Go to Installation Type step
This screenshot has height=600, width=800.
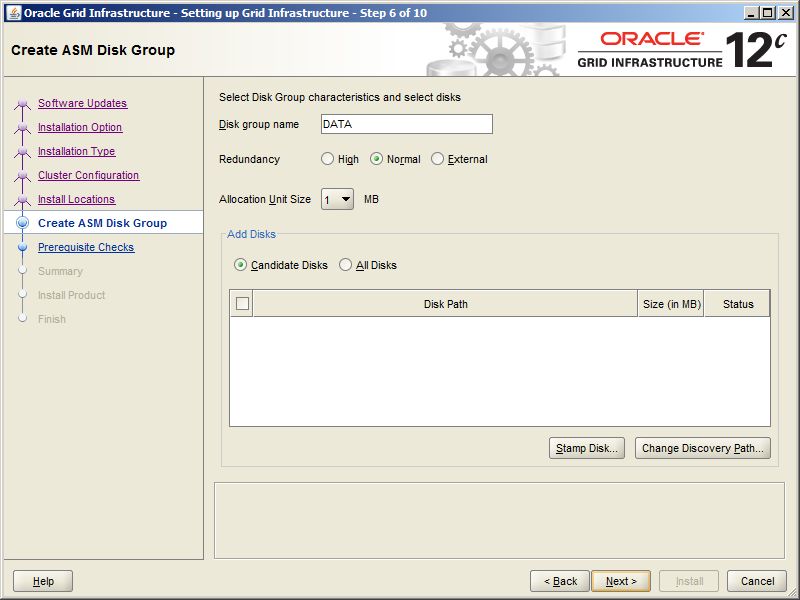(77, 151)
